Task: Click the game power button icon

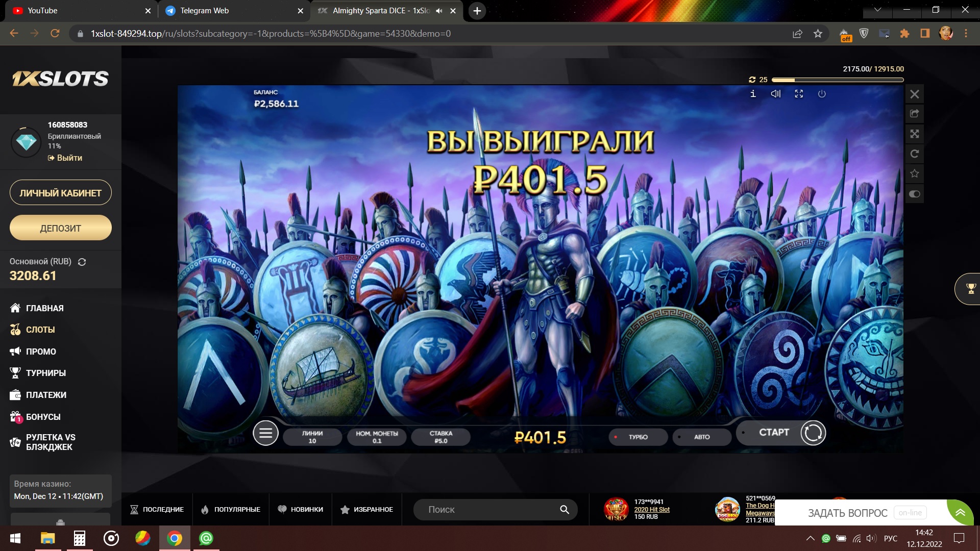Action: 822,94
